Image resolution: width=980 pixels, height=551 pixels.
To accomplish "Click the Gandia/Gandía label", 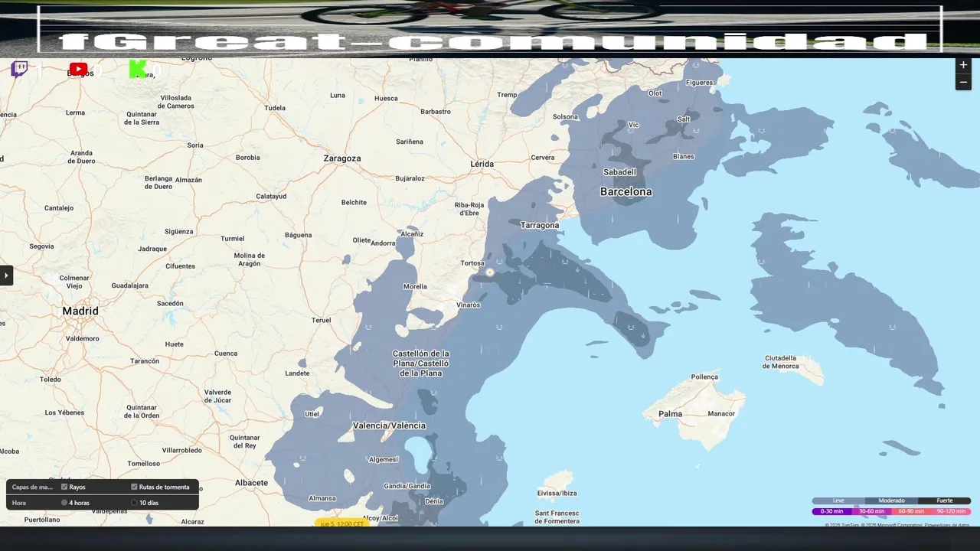I will coord(407,486).
